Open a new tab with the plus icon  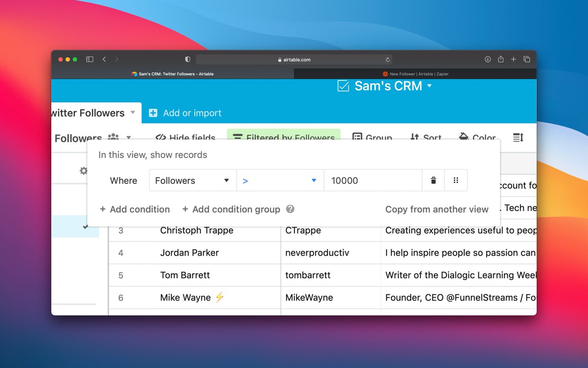514,59
